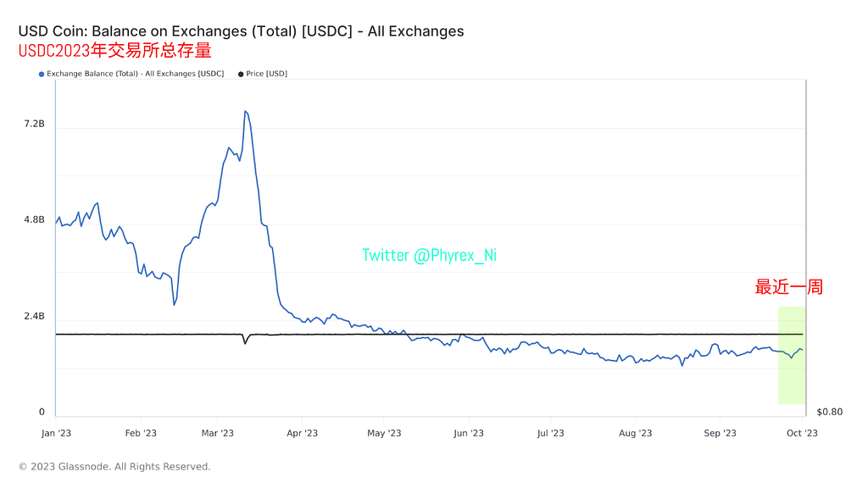This screenshot has height=488, width=868.
Task: Click the March 2023 peak on blue line
Action: (245, 112)
